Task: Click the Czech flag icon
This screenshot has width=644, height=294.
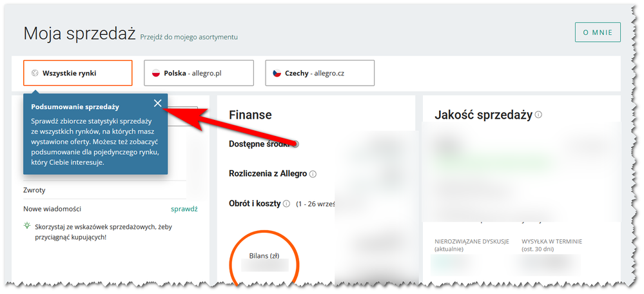Action: tap(275, 73)
